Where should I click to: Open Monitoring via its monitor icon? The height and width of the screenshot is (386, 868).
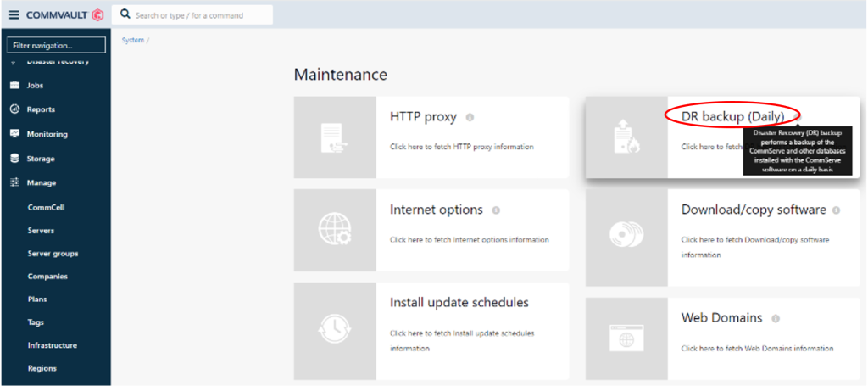tap(15, 134)
